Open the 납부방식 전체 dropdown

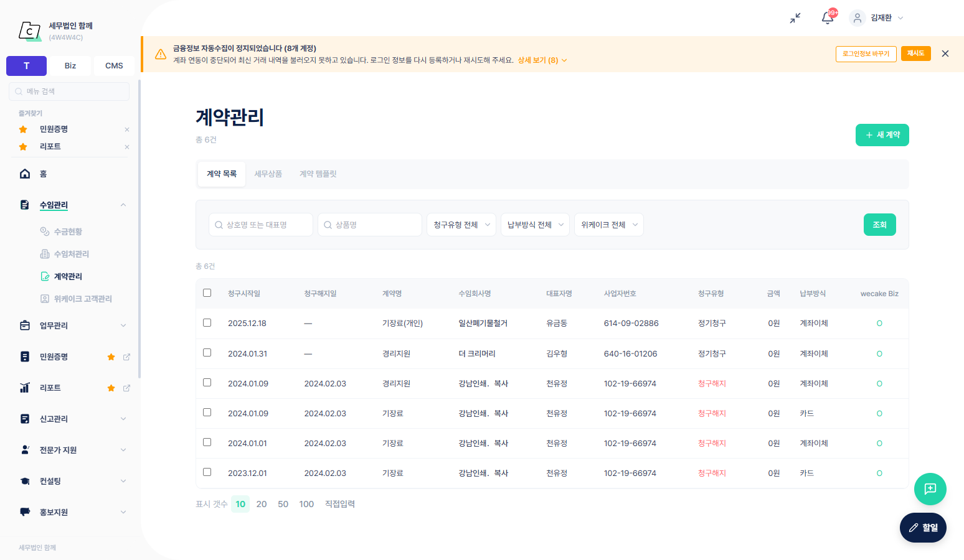[535, 225]
